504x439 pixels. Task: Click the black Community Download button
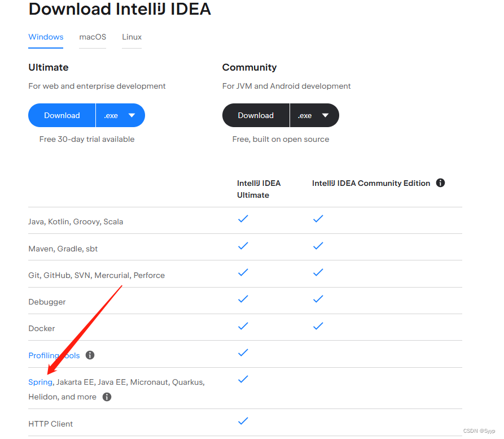[256, 115]
